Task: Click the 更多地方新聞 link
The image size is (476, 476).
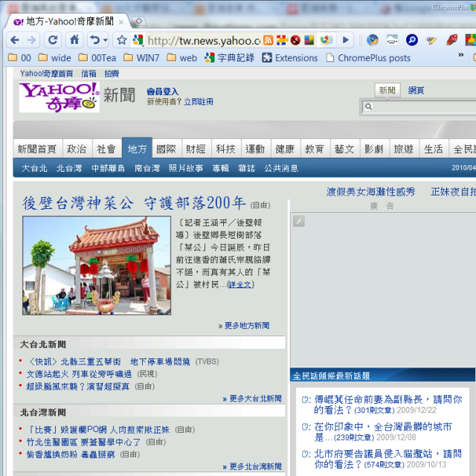Action: pos(247,326)
